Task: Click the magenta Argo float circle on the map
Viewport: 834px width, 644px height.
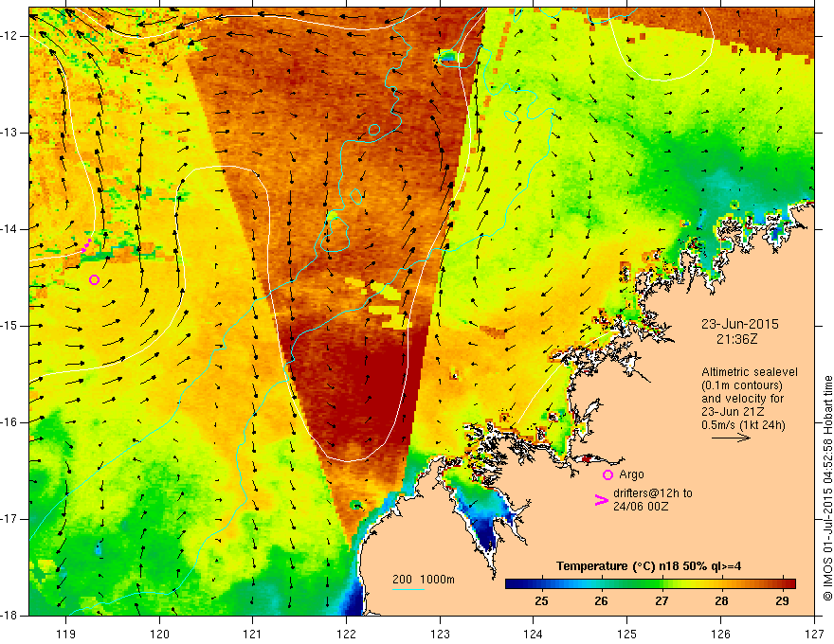Action: 94,279
